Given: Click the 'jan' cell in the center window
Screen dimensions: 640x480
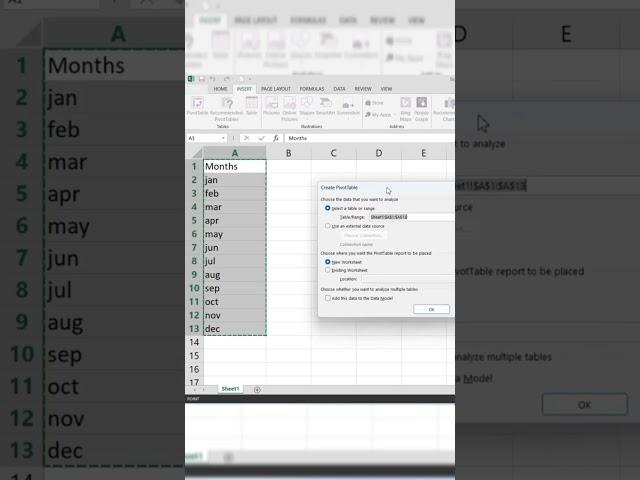Looking at the screenshot, I should pos(235,180).
